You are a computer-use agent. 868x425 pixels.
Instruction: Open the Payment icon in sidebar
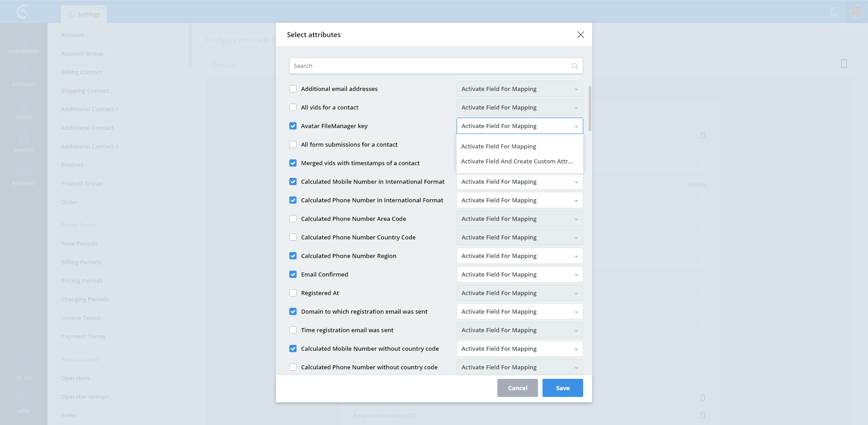[x=24, y=171]
